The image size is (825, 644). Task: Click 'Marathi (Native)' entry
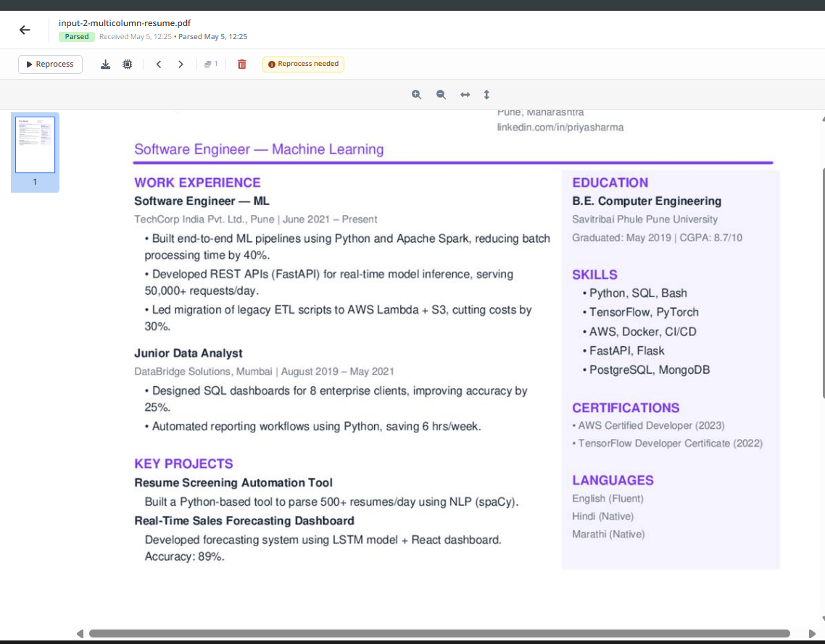pyautogui.click(x=608, y=534)
